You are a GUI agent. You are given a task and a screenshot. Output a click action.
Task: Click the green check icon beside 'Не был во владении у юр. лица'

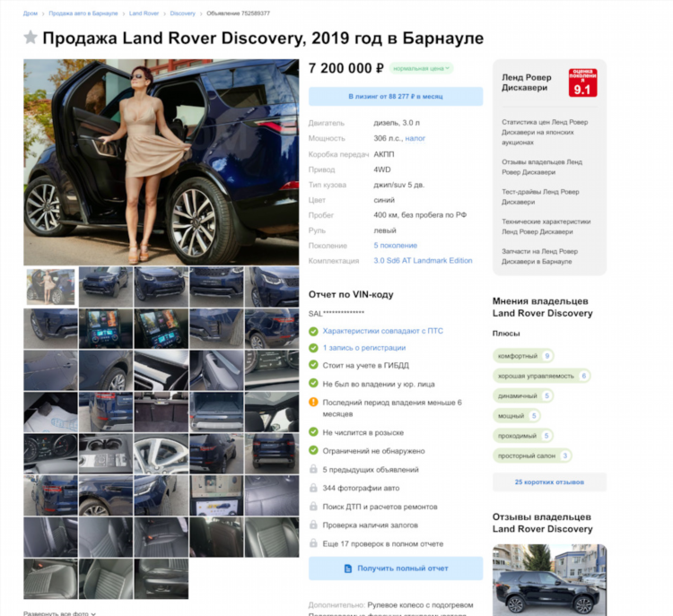pyautogui.click(x=313, y=384)
